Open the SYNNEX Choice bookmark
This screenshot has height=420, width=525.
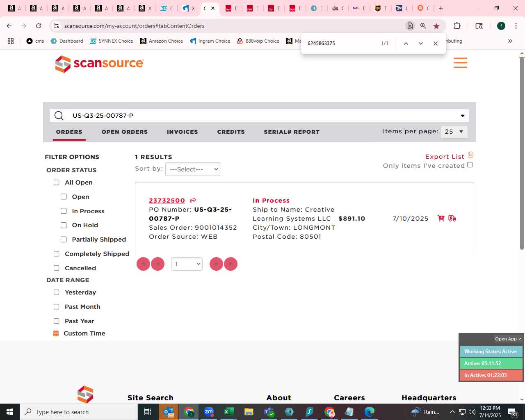(x=112, y=41)
